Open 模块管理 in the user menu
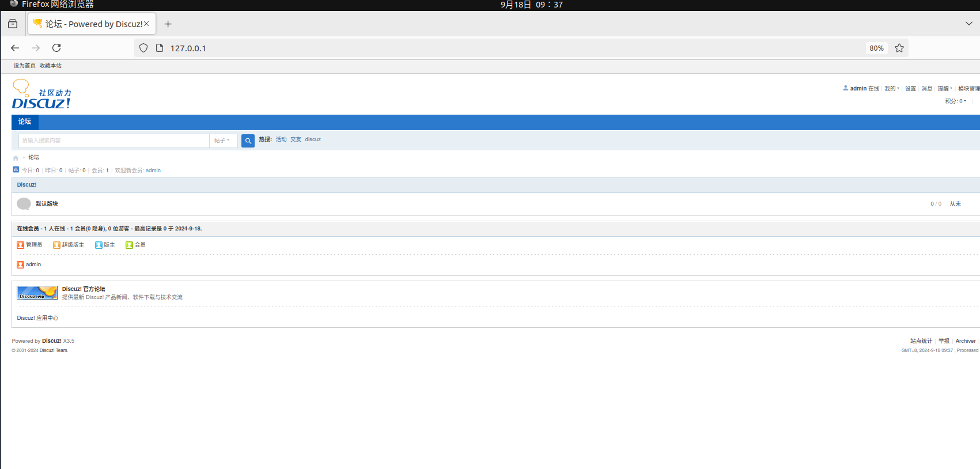The width and height of the screenshot is (980, 469). point(968,89)
